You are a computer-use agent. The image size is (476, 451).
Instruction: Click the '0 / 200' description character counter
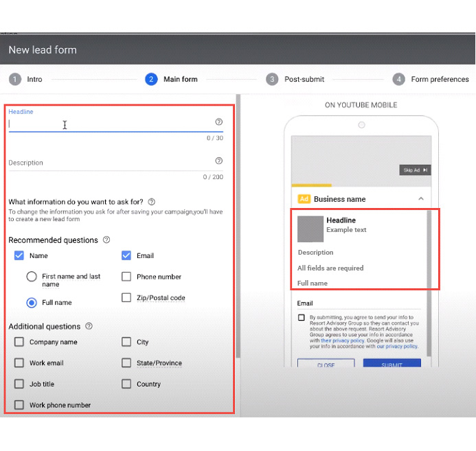(x=213, y=177)
